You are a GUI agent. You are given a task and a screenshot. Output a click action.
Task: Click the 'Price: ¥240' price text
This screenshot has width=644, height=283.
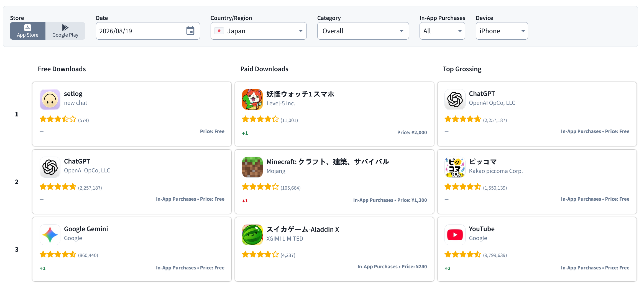tap(414, 267)
